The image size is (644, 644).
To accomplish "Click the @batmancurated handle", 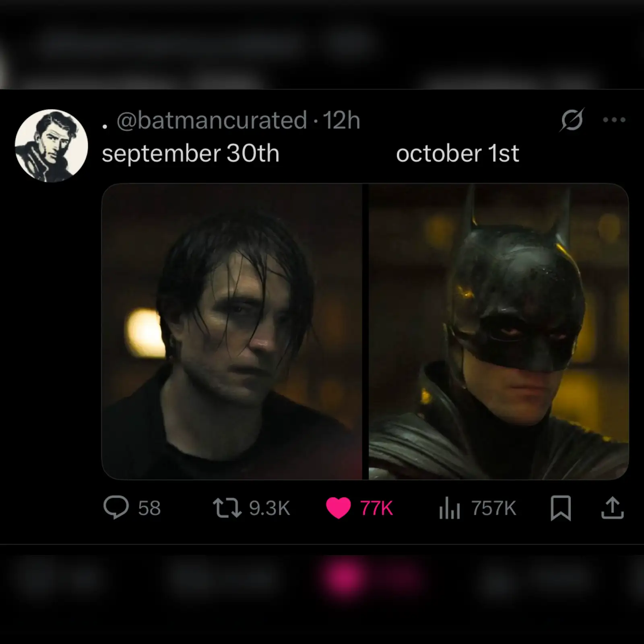I will tap(212, 120).
